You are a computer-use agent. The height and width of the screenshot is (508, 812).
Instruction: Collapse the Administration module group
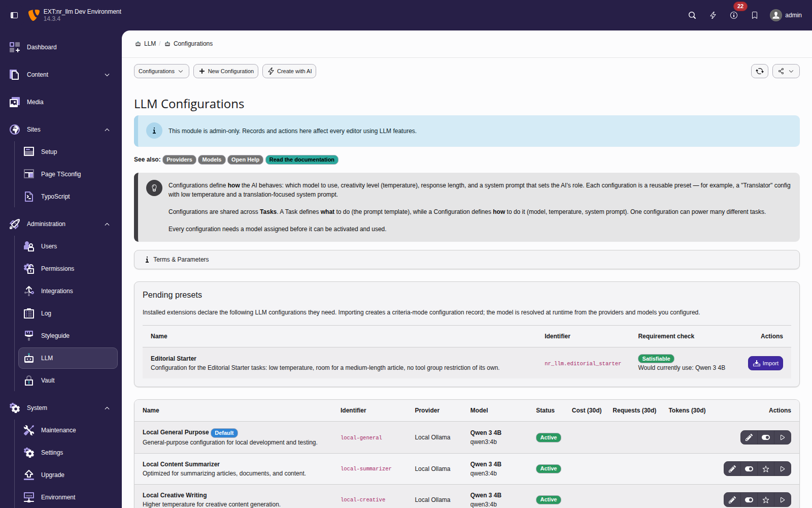(61, 224)
